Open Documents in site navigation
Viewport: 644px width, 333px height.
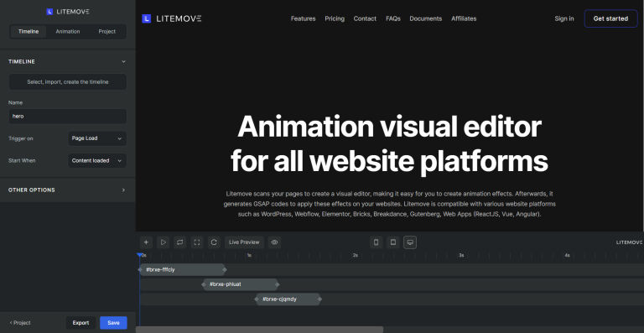click(x=425, y=18)
